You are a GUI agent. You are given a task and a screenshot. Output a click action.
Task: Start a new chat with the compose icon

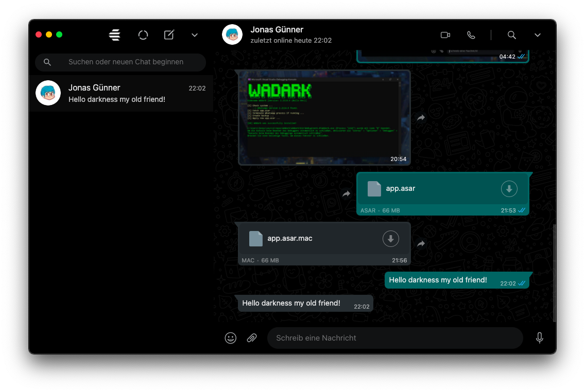[x=169, y=34]
